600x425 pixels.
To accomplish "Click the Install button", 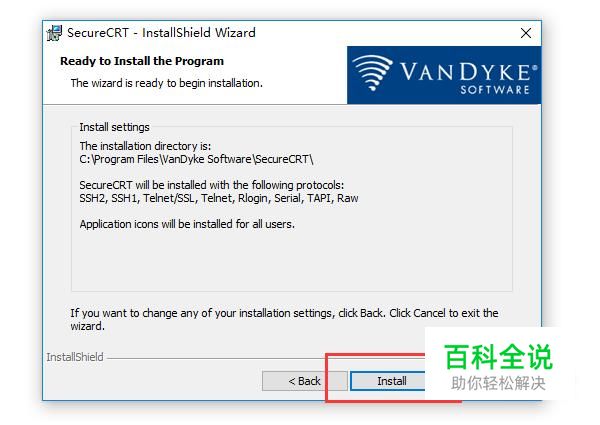I will [x=388, y=381].
